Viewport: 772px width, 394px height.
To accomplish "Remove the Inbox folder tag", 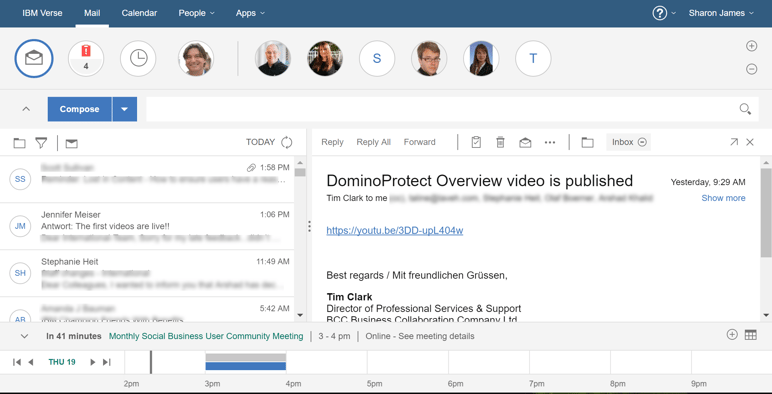I will [642, 142].
